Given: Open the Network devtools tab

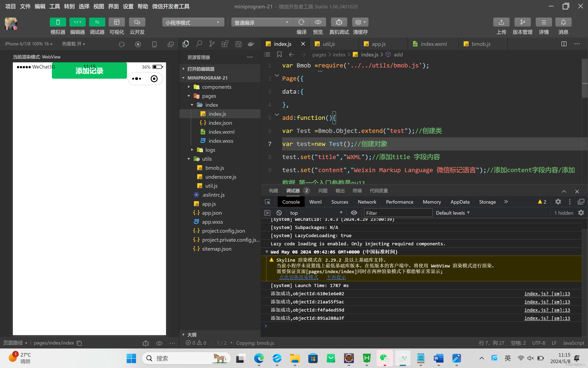Looking at the screenshot, I should pyautogui.click(x=367, y=202).
